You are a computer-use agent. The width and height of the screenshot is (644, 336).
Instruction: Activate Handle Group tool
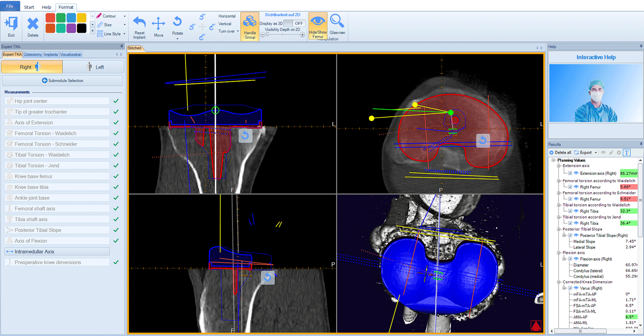tap(250, 27)
